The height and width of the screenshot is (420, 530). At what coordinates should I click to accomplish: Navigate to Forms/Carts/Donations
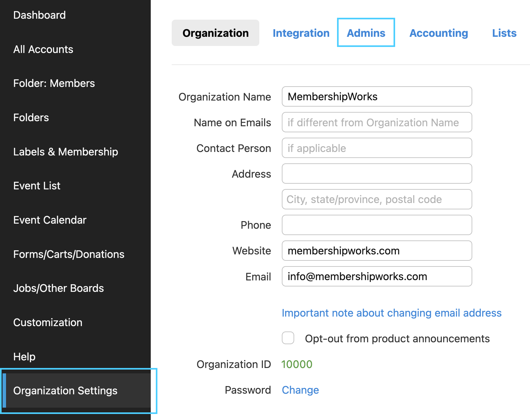tap(69, 254)
